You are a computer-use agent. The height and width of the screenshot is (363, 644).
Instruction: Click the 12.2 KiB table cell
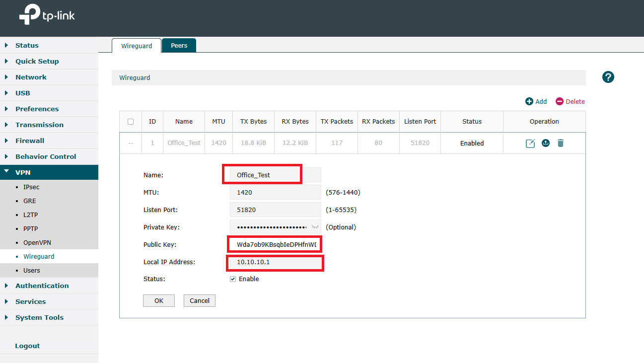[295, 143]
